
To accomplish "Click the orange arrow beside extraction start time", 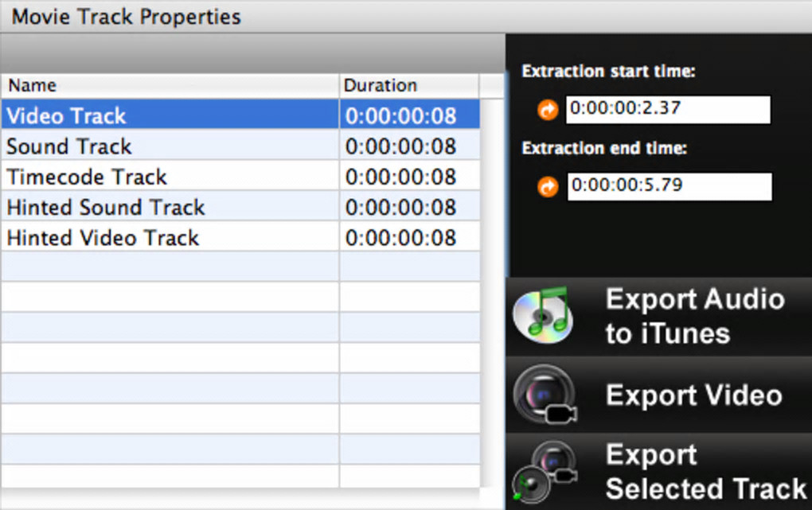I will [548, 110].
